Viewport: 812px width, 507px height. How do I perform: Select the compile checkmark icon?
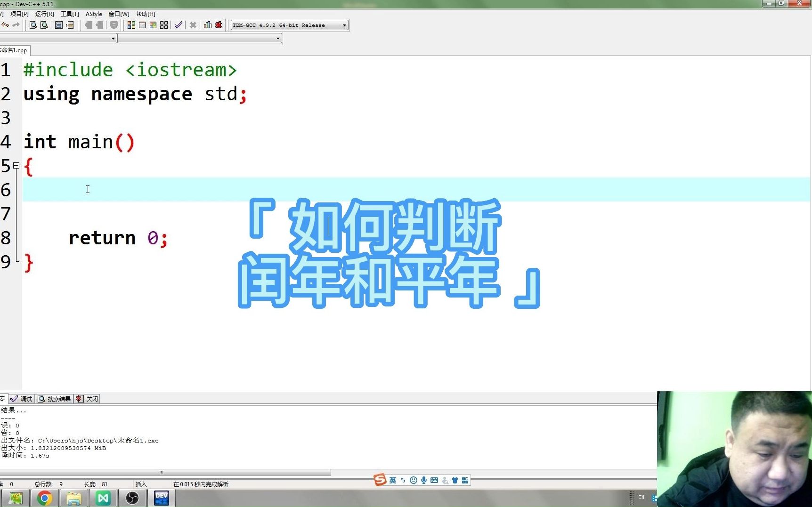178,25
